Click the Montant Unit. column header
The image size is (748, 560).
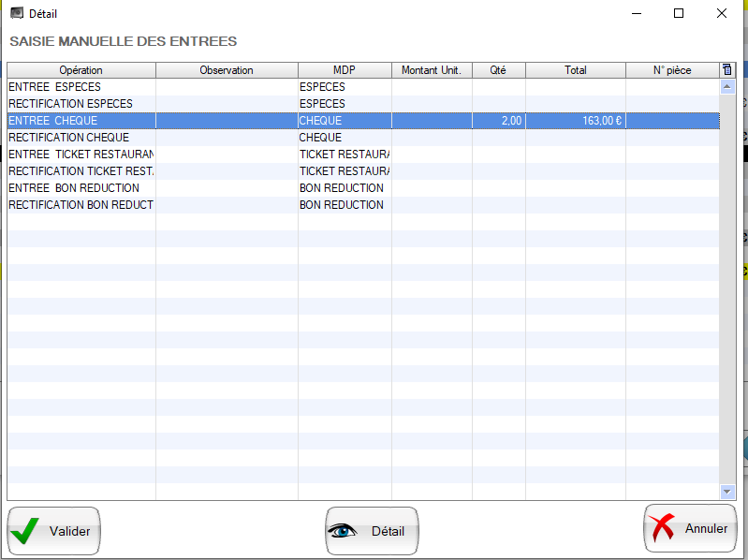click(x=431, y=70)
